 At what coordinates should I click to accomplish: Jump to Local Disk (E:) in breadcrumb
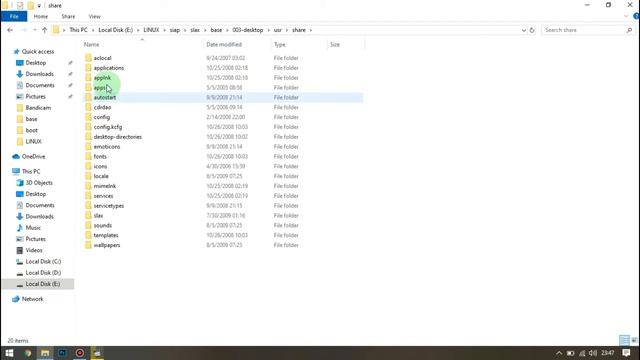[116, 30]
